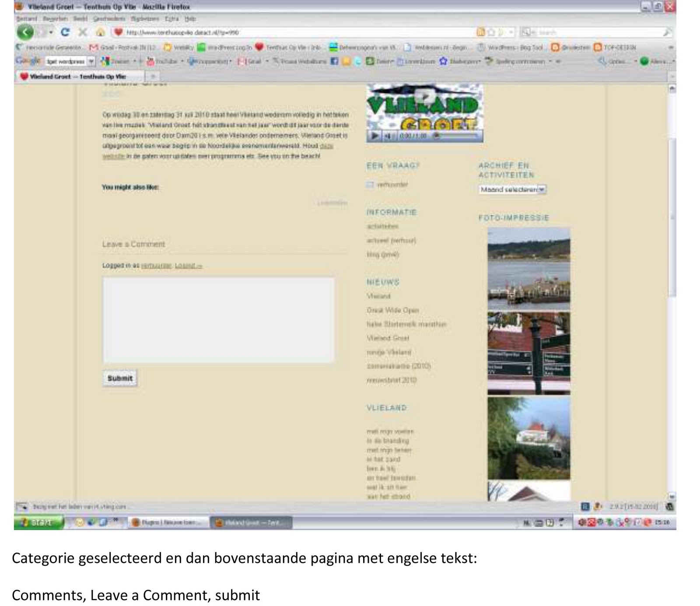
Task: Click the Facebook icon in Google toolbar
Action: 334,61
